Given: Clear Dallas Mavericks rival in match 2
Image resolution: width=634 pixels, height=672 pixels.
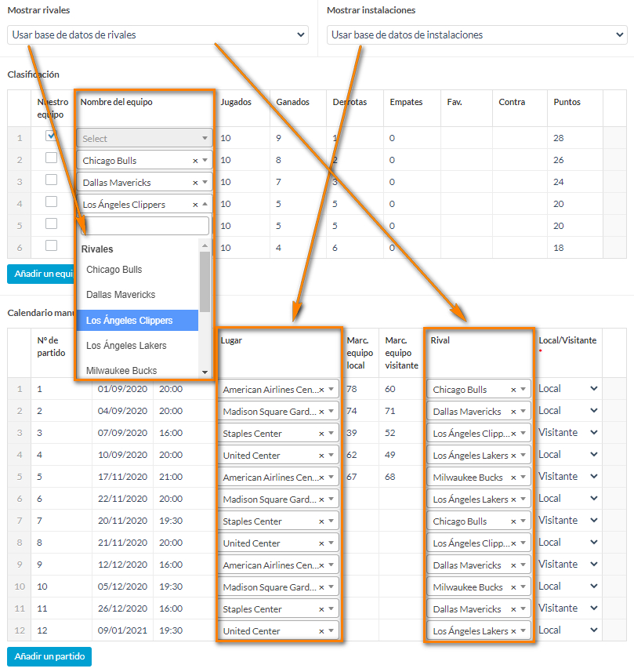Looking at the screenshot, I should click(513, 412).
